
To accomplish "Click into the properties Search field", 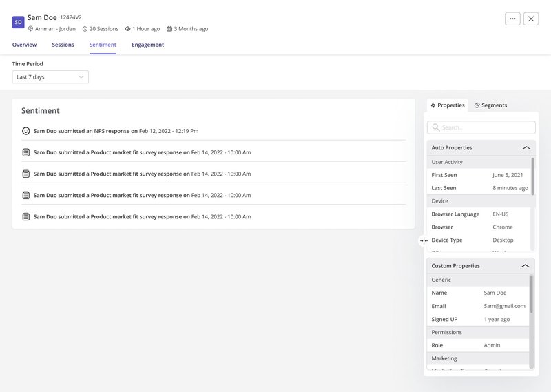I will pyautogui.click(x=486, y=127).
